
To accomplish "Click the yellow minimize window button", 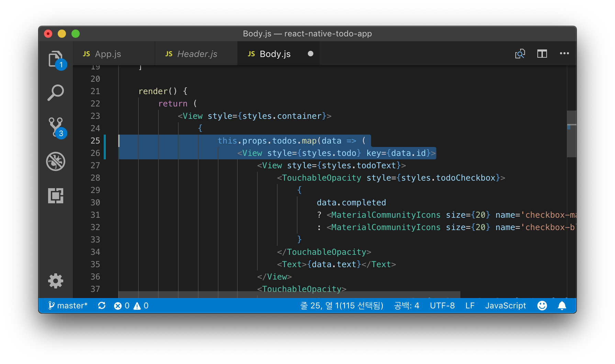I will 62,34.
